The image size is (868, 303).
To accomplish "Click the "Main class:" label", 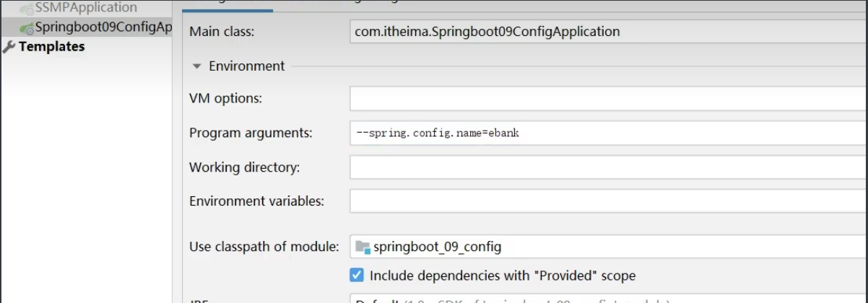I will (222, 32).
